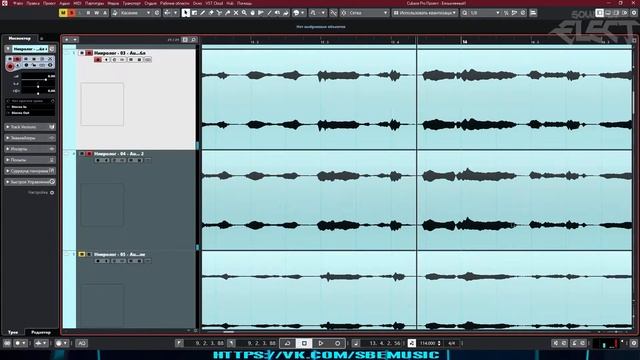
Task: Select the Object Selection arrow tool
Action: tap(186, 13)
